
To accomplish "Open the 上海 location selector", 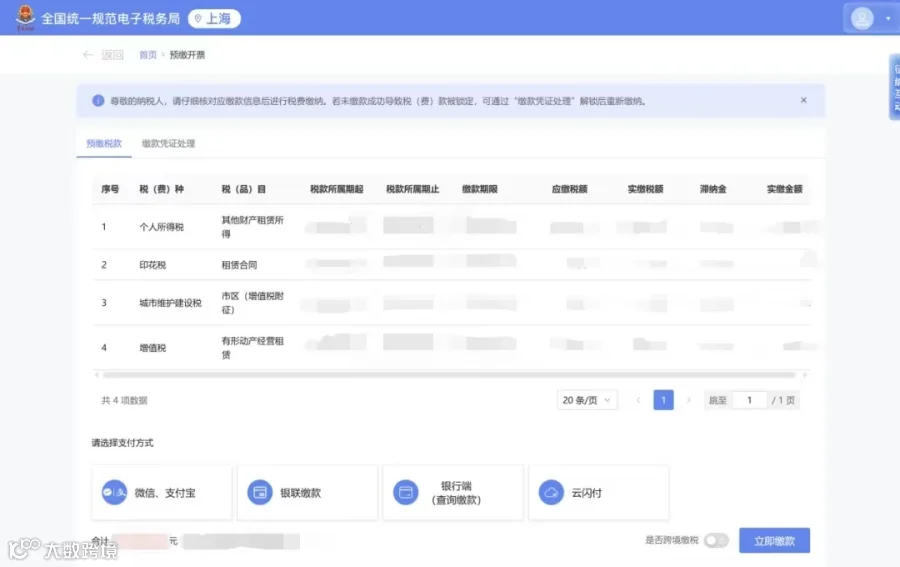I will tap(214, 19).
